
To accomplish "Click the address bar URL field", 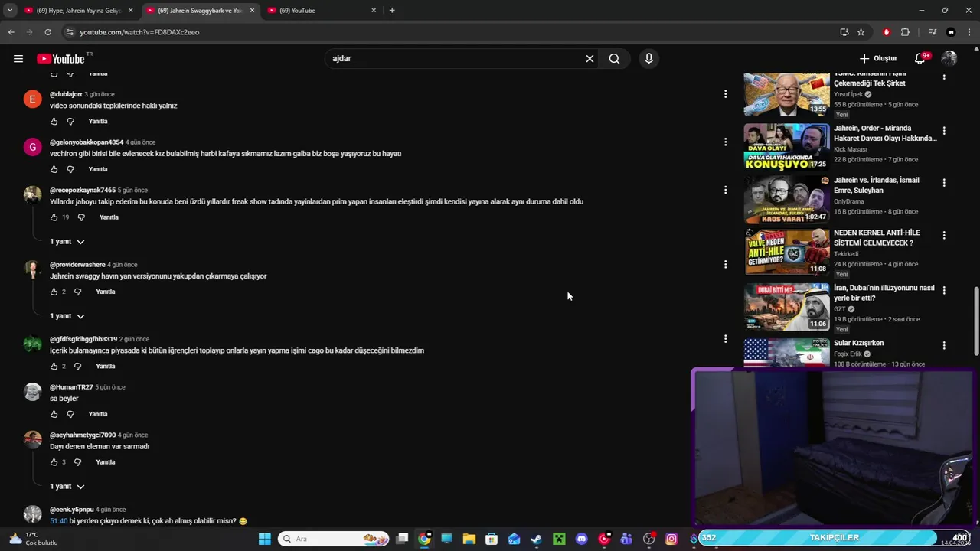I will (x=452, y=32).
